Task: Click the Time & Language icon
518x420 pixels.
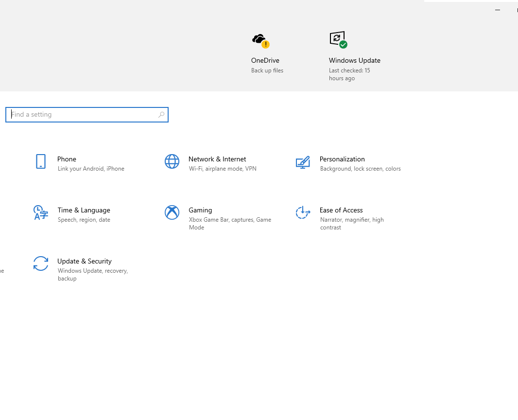Action: point(41,212)
